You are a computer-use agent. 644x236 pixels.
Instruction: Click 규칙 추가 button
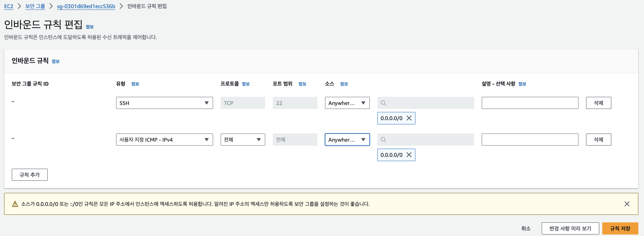pos(29,175)
